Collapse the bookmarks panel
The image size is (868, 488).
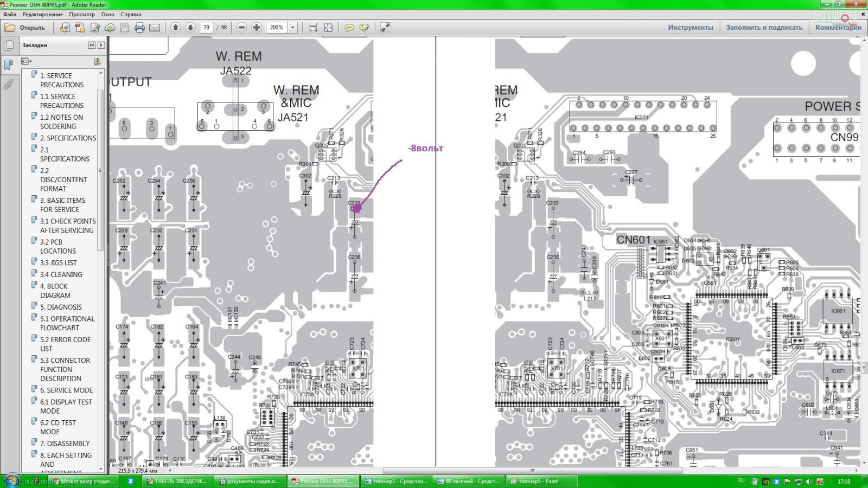pyautogui.click(x=91, y=45)
